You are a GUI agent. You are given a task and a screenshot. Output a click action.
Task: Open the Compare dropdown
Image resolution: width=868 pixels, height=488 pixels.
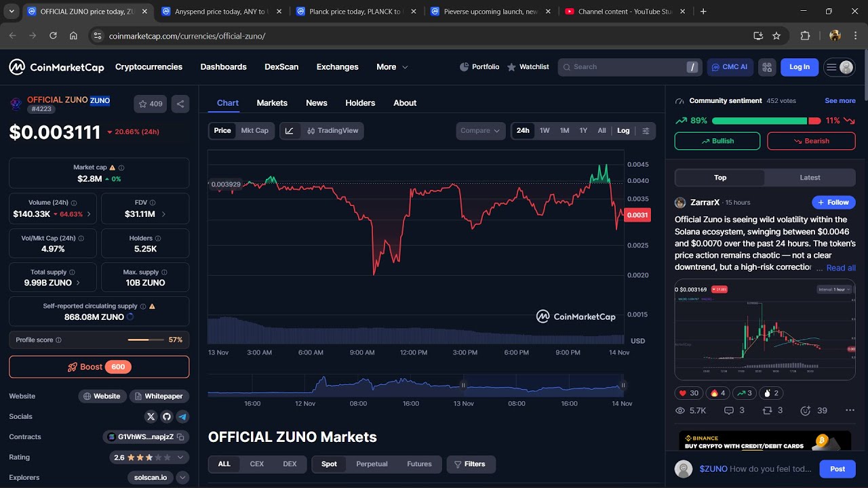pyautogui.click(x=480, y=131)
